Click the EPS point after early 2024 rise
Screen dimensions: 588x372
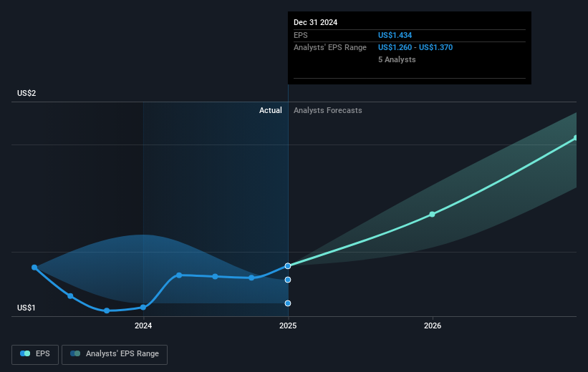[x=179, y=275]
